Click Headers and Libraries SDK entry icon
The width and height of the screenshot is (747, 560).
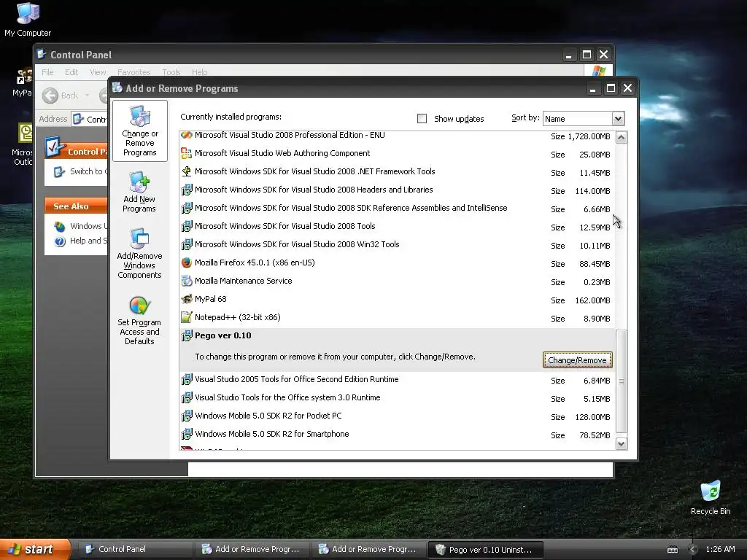[187, 190]
